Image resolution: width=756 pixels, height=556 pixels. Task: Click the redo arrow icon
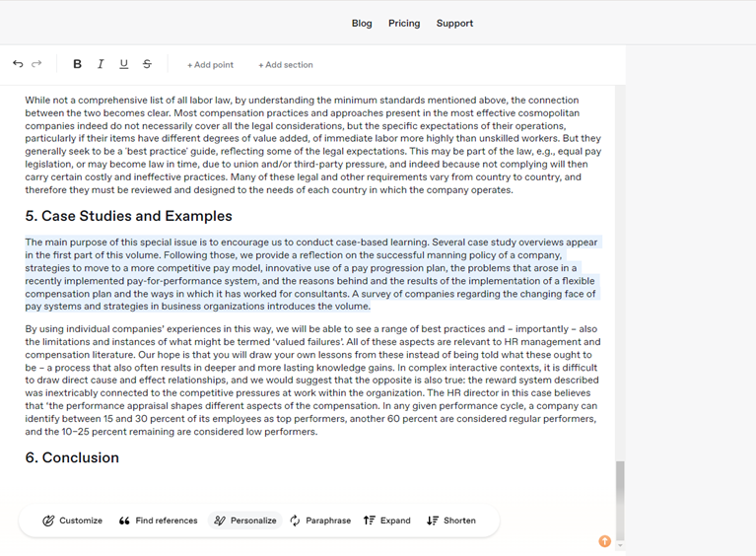point(36,64)
